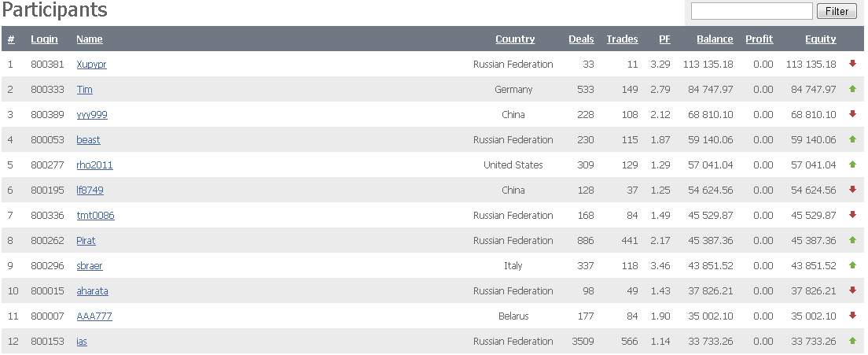Viewport: 868px width, 355px height.
Task: Open the tmt0086 participant link
Action: pos(95,216)
